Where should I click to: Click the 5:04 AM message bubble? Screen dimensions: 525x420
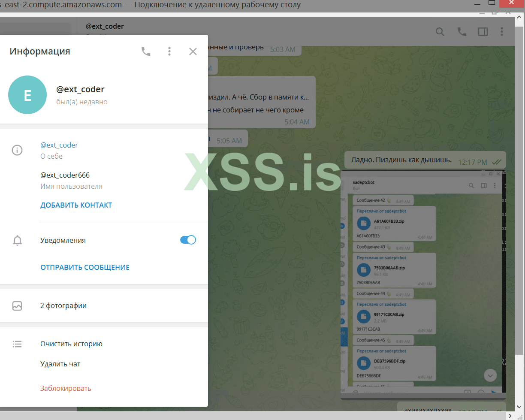pyautogui.click(x=262, y=102)
